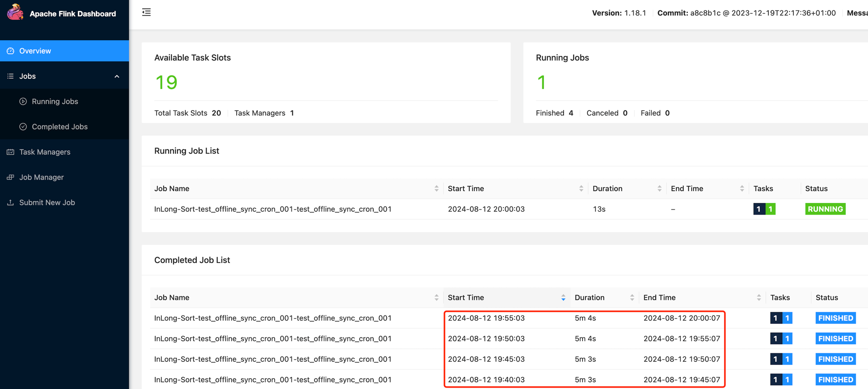Viewport: 868px width, 389px height.
Task: Click the Overview dashboard icon in sidebar
Action: [x=10, y=51]
